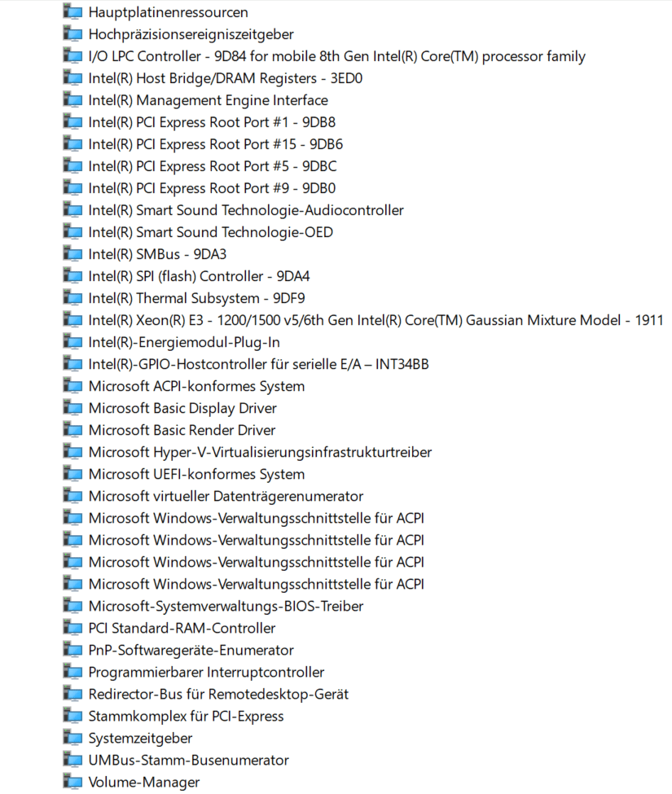The width and height of the screenshot is (672, 794).
Task: Click icon of PCI Express Root Port #1
Action: [x=72, y=122]
